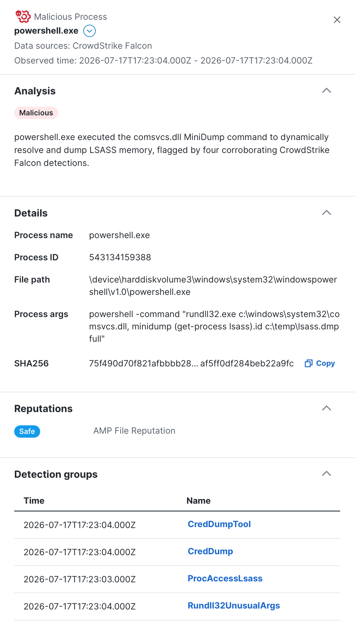Open the CredDump detection link
Image resolution: width=355 pixels, height=644 pixels.
(210, 551)
